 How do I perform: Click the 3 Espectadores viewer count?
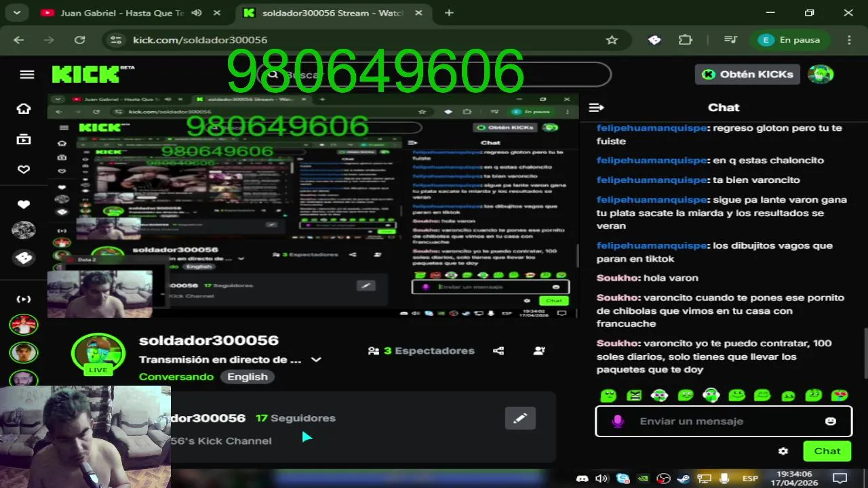tap(421, 350)
